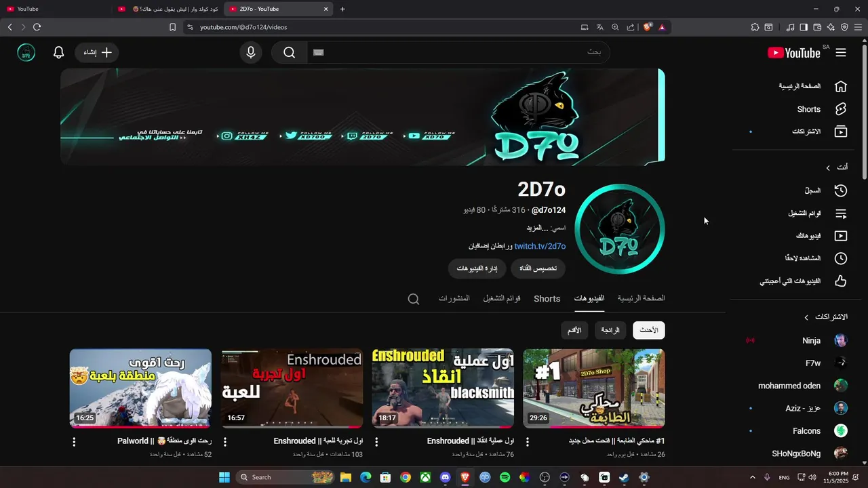Open the YouTube hamburger guide menu

point(841,52)
